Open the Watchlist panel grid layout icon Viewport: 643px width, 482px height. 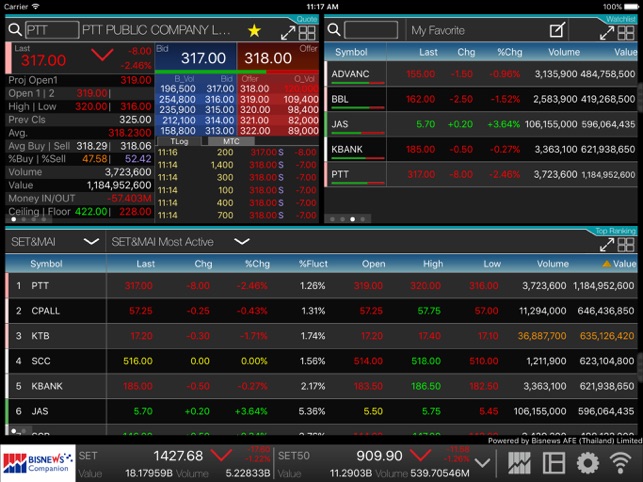[x=626, y=33]
